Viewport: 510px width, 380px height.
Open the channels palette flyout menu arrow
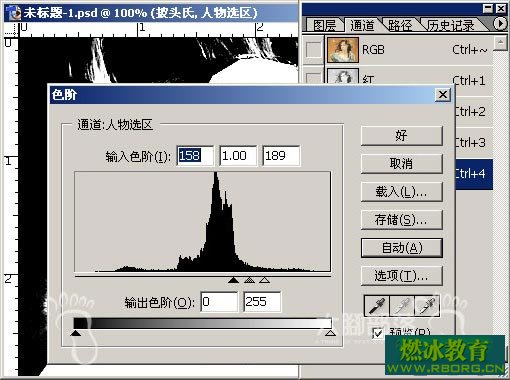pyautogui.click(x=499, y=24)
